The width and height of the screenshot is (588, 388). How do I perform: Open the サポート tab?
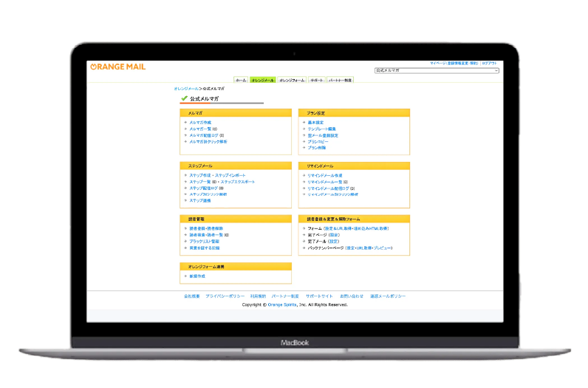click(x=316, y=79)
